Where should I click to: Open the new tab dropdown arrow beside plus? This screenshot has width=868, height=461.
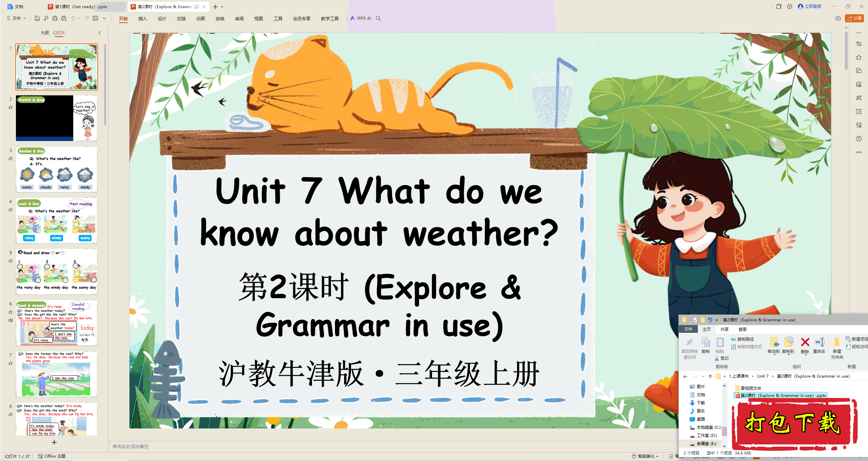click(x=222, y=7)
